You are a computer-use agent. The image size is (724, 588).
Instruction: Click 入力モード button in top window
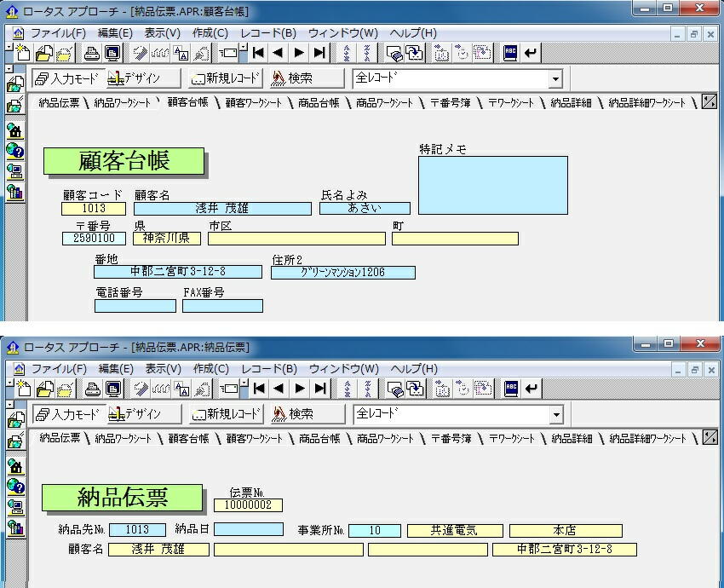[x=69, y=78]
